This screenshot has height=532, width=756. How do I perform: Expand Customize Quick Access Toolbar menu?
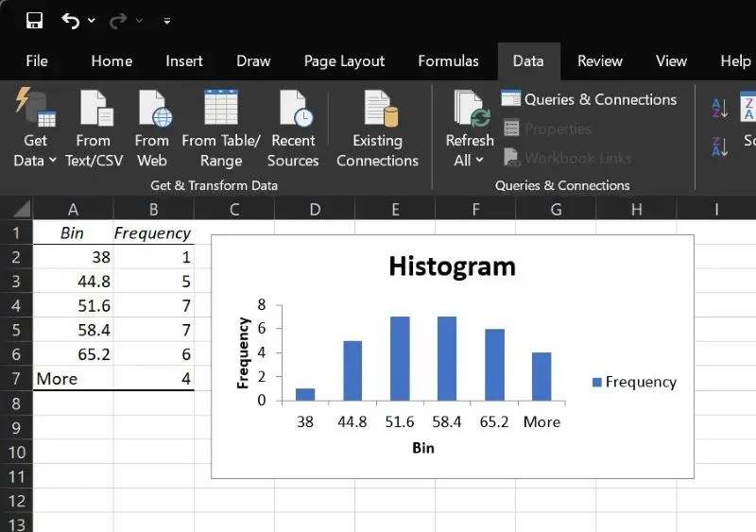pos(167,20)
